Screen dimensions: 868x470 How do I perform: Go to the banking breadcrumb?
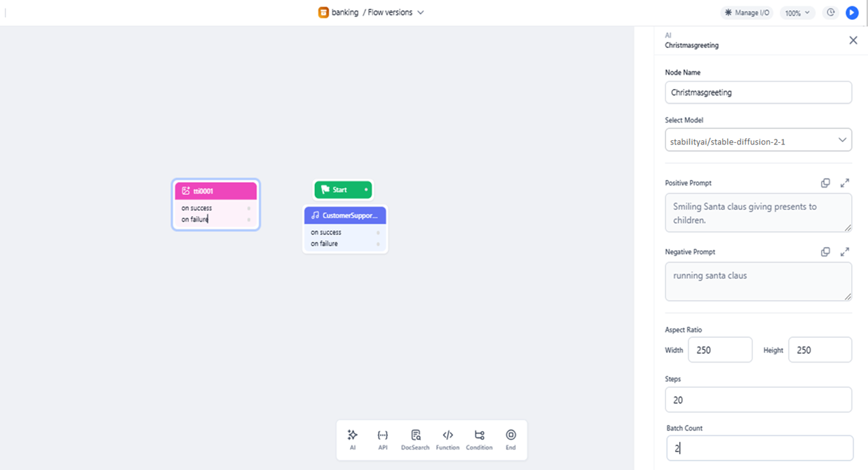(345, 12)
